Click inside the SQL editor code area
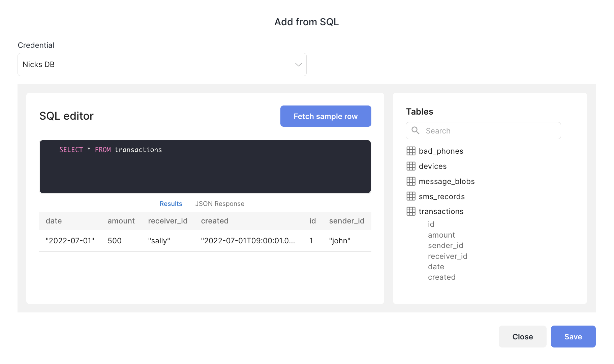 pos(205,167)
